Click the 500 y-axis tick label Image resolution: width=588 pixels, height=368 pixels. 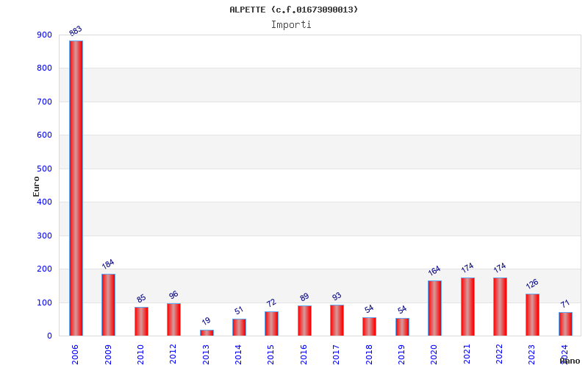coord(45,169)
